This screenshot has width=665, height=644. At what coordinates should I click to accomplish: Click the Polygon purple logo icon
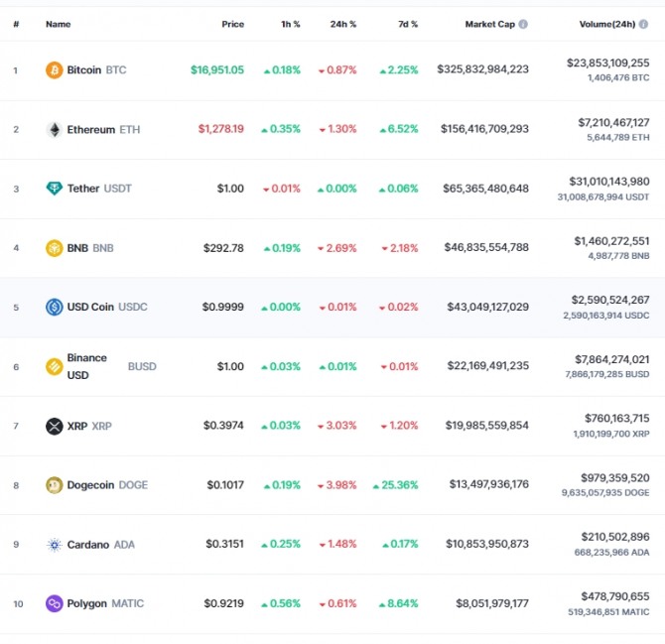55,603
